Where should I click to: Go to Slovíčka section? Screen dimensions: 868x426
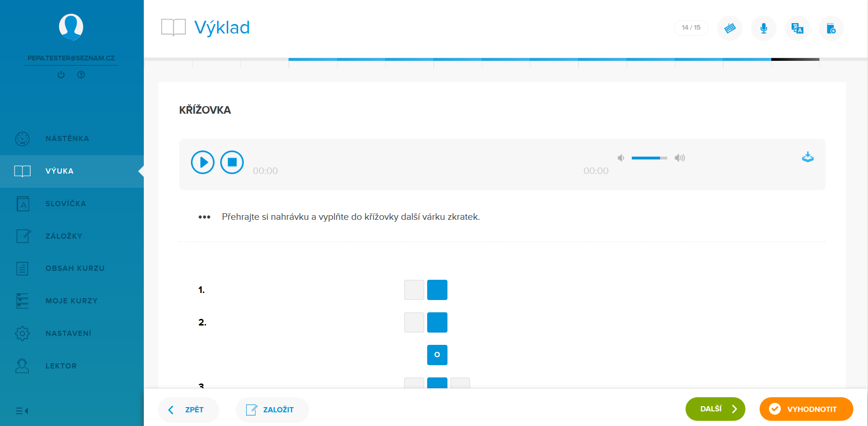pyautogui.click(x=66, y=204)
